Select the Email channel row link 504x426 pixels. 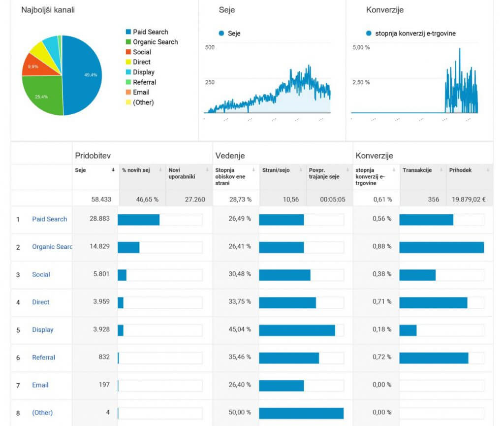(x=40, y=385)
